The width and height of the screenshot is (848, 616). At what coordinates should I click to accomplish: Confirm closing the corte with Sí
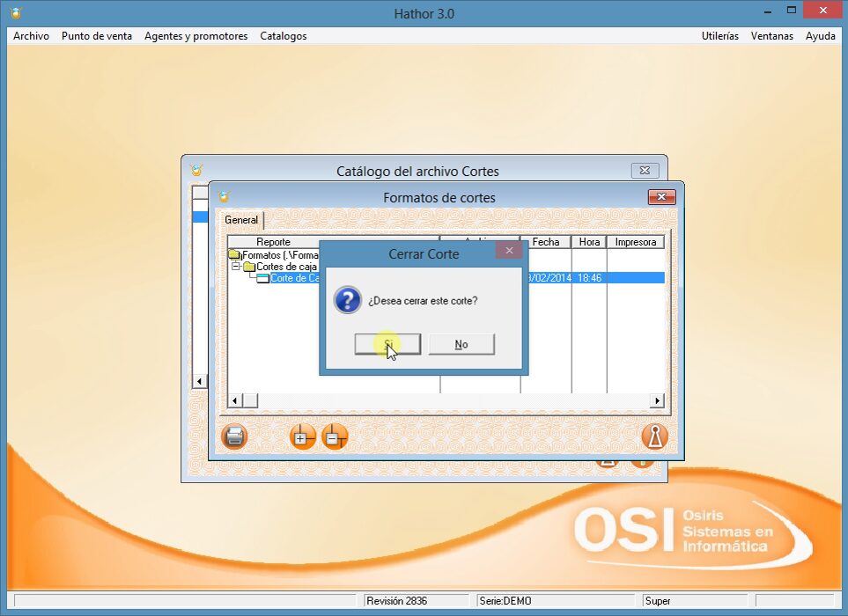[387, 344]
